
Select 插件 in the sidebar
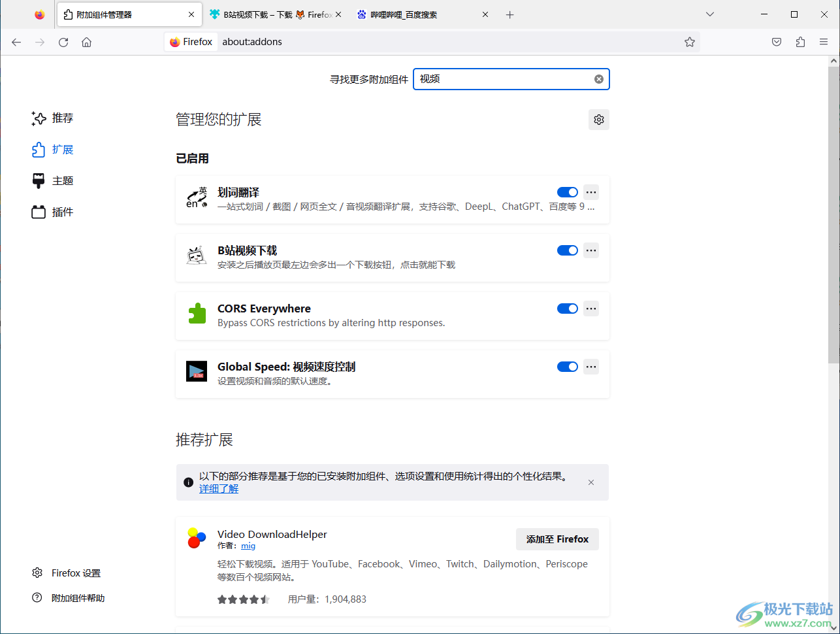tap(52, 212)
